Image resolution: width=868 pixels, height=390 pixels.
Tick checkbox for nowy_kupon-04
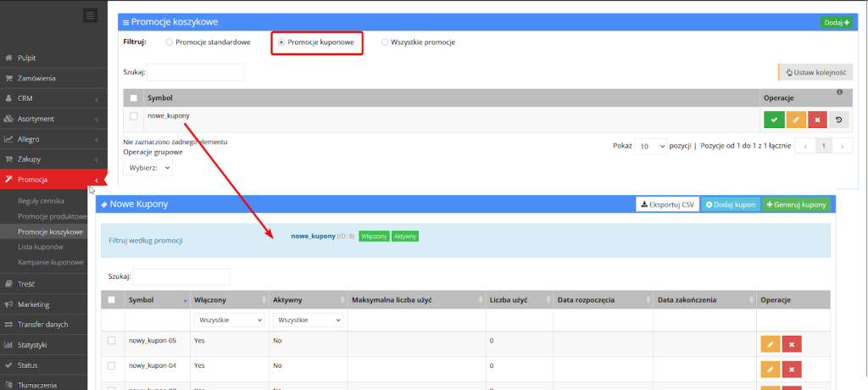pyautogui.click(x=111, y=366)
